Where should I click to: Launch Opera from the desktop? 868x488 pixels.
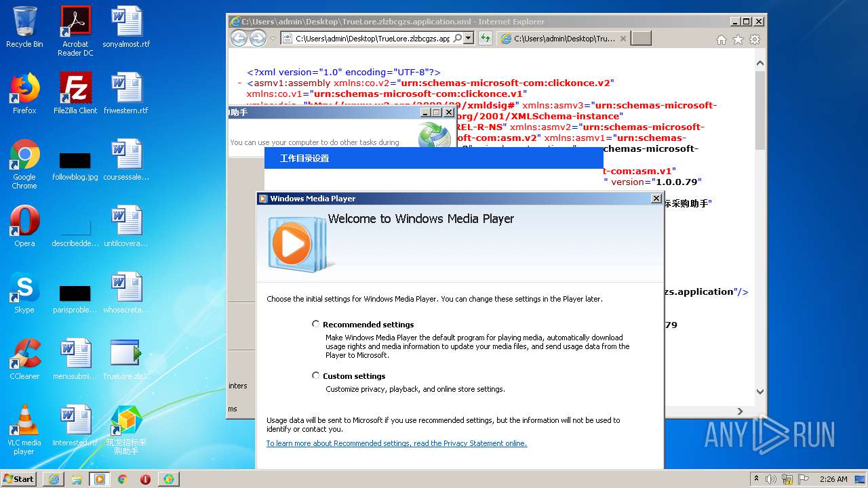pos(24,226)
